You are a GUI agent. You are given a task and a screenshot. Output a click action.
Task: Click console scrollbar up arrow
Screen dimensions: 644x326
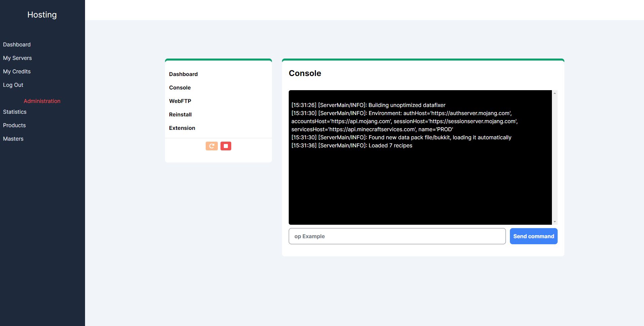pyautogui.click(x=555, y=93)
